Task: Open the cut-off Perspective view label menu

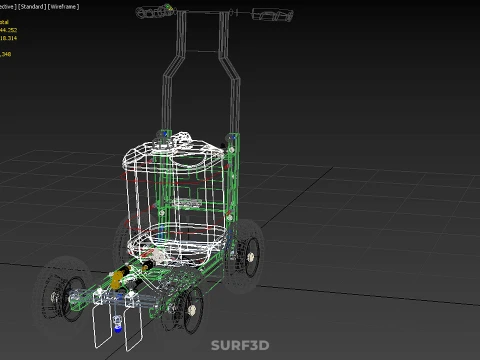Action: tap(8, 7)
